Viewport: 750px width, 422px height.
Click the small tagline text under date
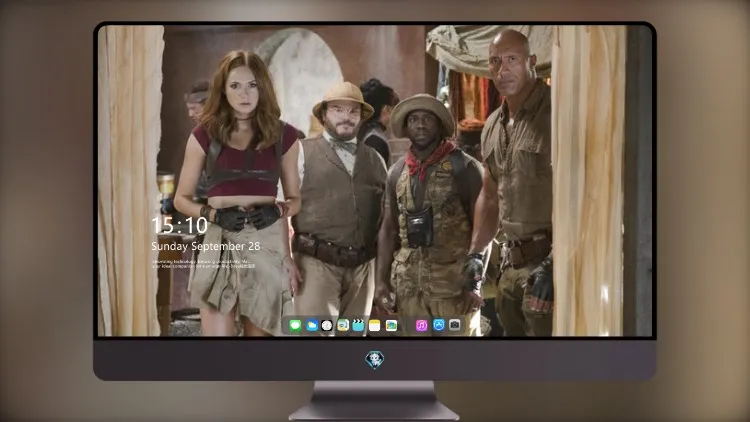[201, 264]
